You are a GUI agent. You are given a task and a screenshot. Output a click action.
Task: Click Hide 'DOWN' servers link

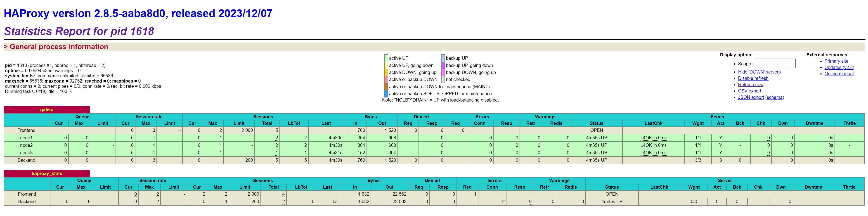(x=759, y=72)
